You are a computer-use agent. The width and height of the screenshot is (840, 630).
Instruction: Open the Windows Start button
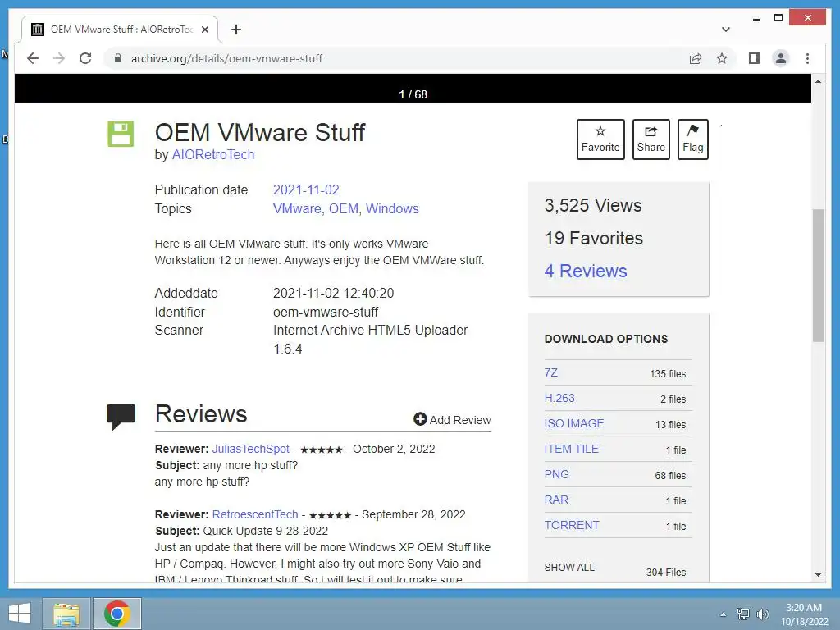point(20,614)
